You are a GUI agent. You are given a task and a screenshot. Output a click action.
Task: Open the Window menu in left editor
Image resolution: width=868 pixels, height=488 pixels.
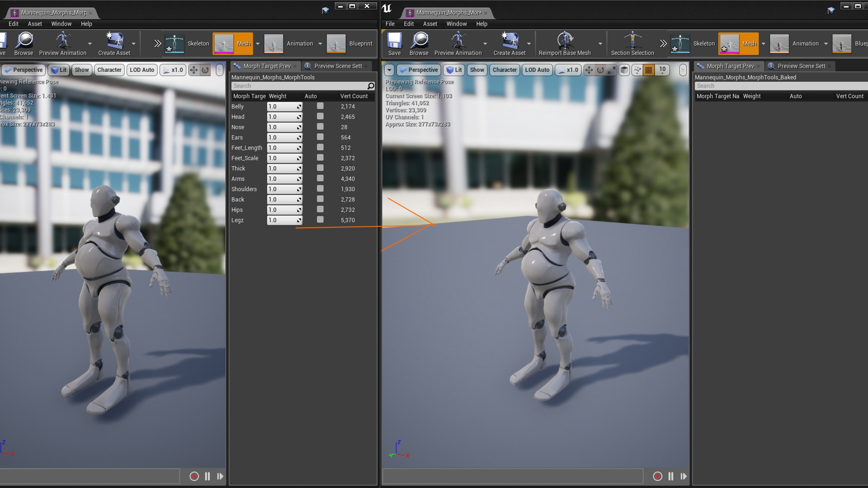click(x=61, y=23)
